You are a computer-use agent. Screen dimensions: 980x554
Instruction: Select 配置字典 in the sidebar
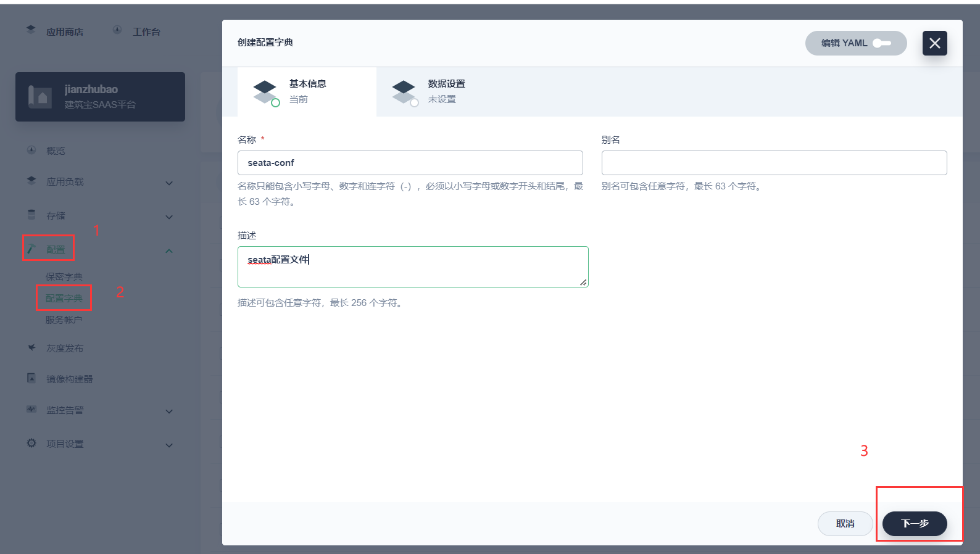(64, 298)
